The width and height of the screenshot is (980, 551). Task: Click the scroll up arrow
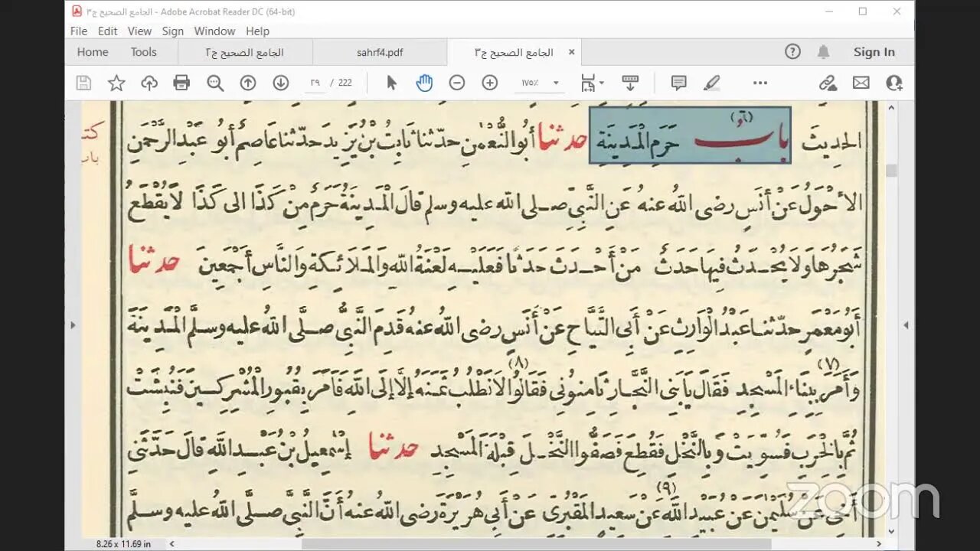point(891,108)
